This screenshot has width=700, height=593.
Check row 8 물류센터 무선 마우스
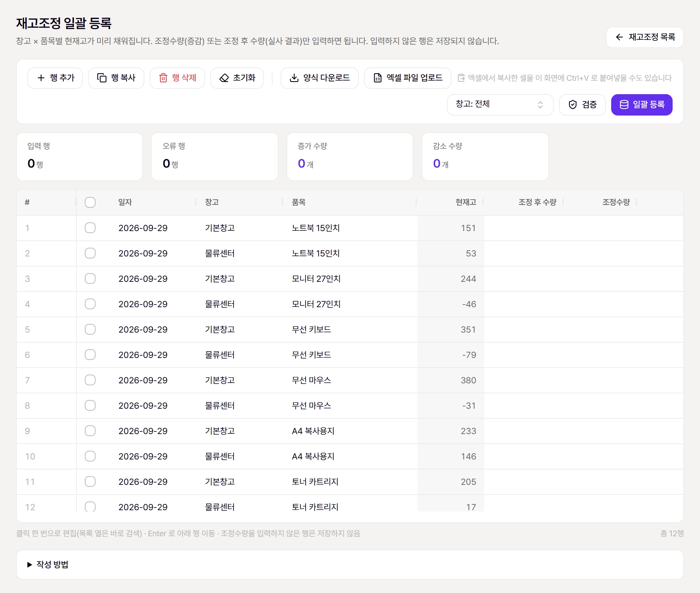[x=90, y=405]
